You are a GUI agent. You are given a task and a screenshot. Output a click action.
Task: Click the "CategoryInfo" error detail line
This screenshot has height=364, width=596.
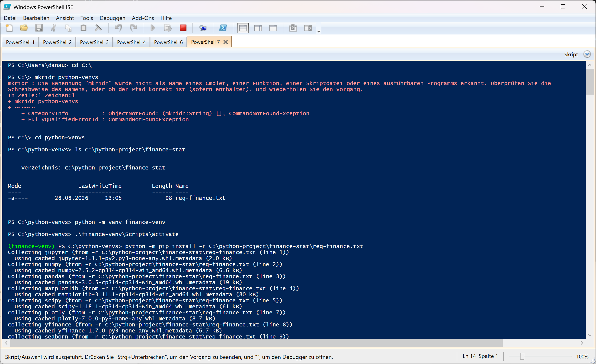pyautogui.click(x=165, y=113)
